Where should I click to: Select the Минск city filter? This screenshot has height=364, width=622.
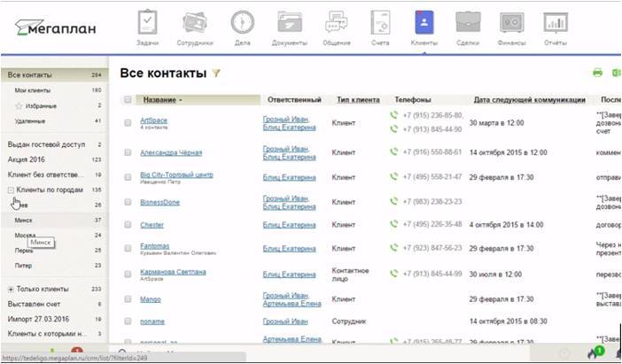click(24, 220)
